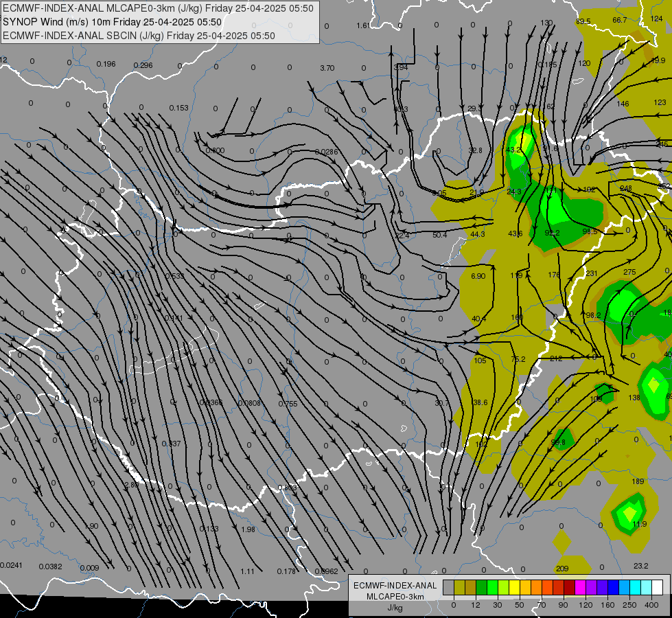Click the map value 23.2

[x=640, y=566]
